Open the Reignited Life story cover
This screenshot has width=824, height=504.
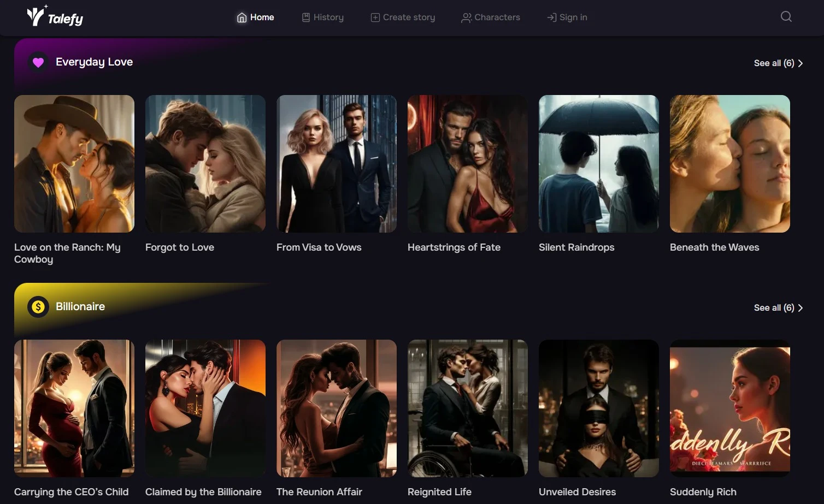coord(468,408)
